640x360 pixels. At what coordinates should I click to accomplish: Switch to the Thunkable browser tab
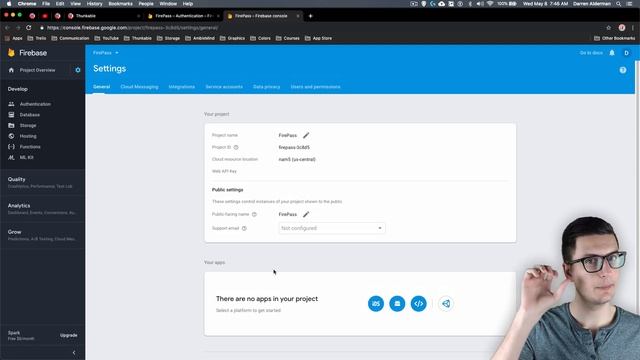click(x=104, y=16)
